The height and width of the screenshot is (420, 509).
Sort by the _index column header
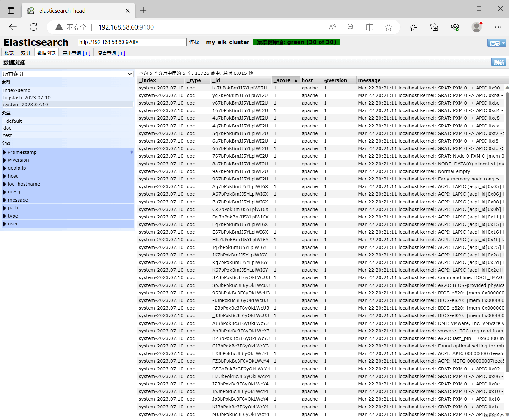pos(161,80)
